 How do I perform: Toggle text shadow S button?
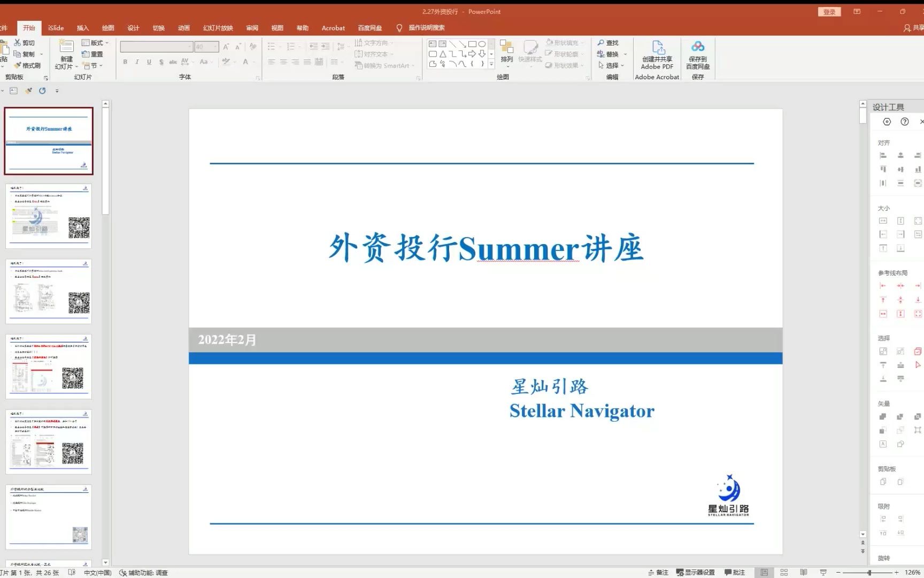[161, 62]
